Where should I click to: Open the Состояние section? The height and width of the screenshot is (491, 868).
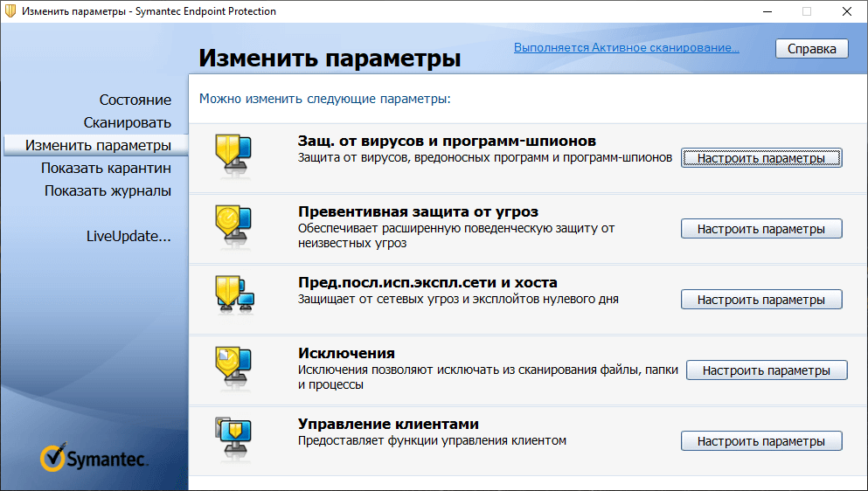(x=135, y=100)
